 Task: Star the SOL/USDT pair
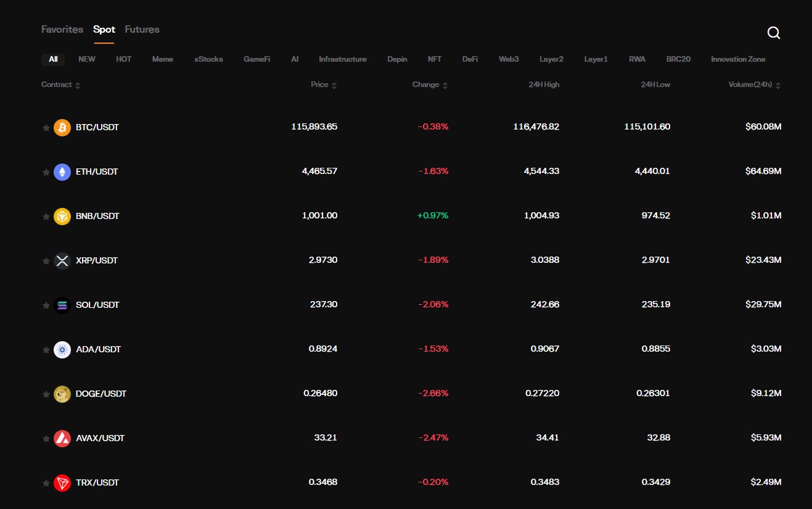click(x=46, y=305)
